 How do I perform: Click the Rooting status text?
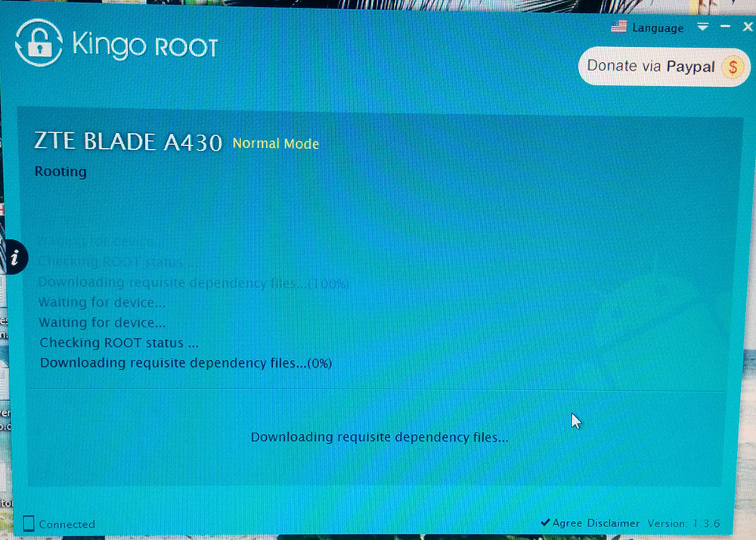60,172
